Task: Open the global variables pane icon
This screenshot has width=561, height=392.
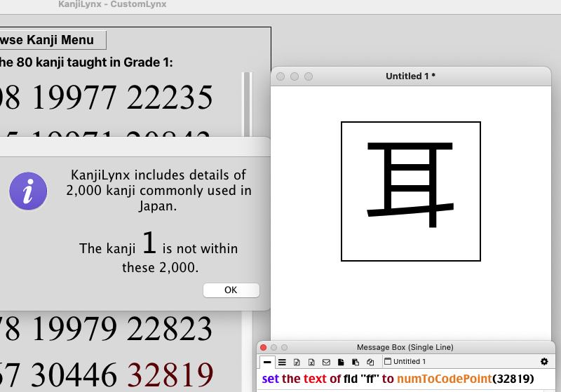Action: [x=311, y=362]
